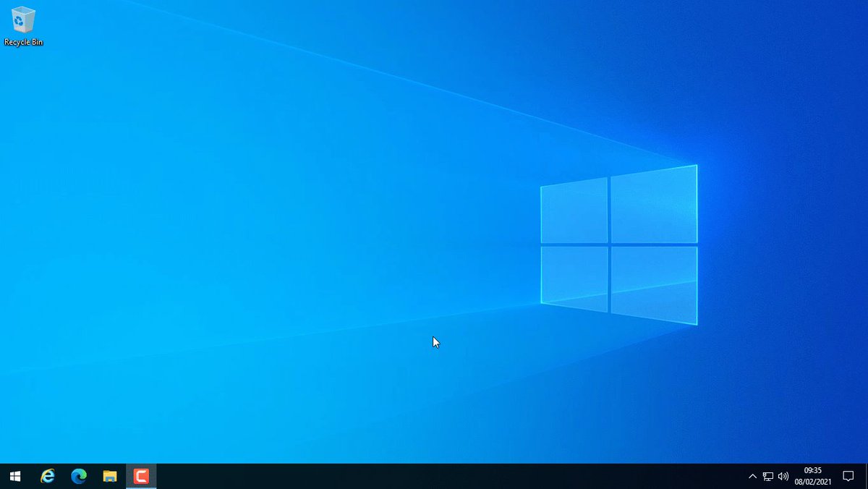The height and width of the screenshot is (489, 868).
Task: Open the Action Center notifications icon
Action: coord(848,476)
